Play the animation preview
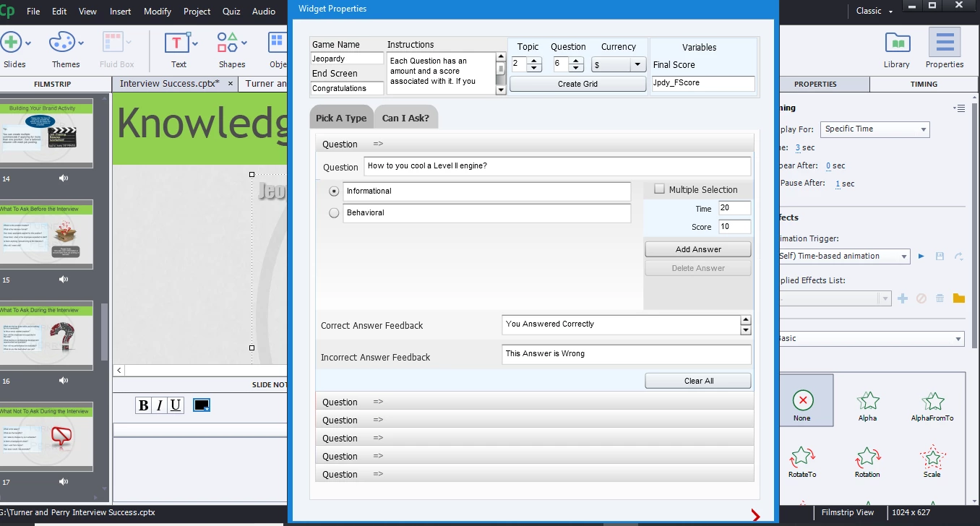The width and height of the screenshot is (980, 526). [x=921, y=256]
